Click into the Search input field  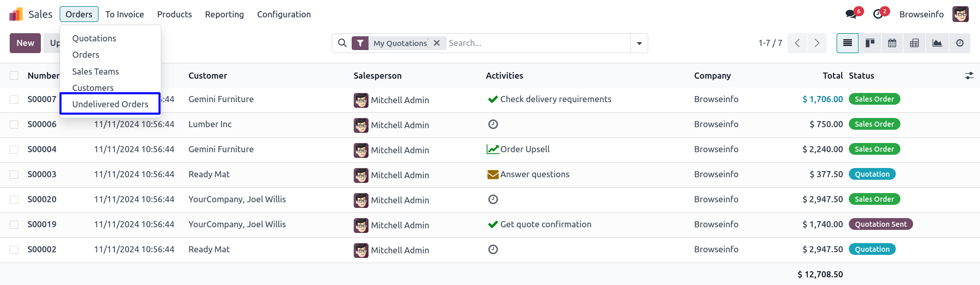click(536, 43)
